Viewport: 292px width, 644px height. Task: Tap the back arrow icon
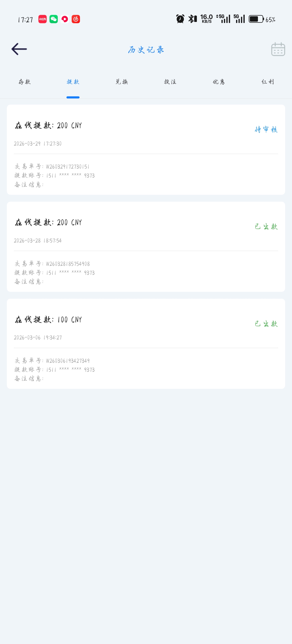[x=19, y=49]
